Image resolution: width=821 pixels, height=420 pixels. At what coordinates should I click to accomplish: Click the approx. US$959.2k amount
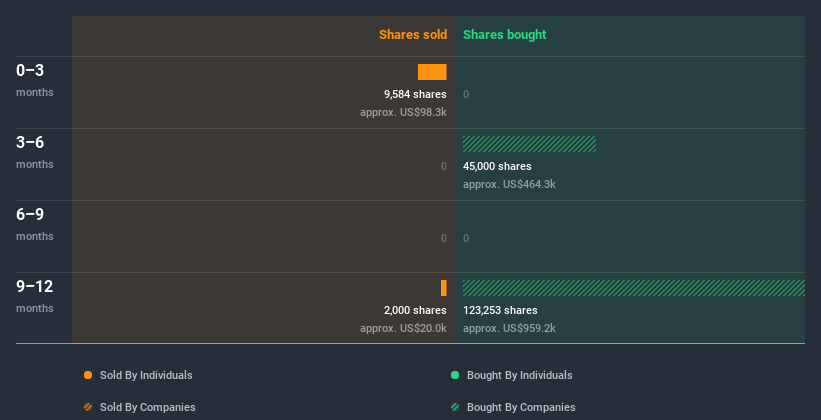(x=509, y=328)
